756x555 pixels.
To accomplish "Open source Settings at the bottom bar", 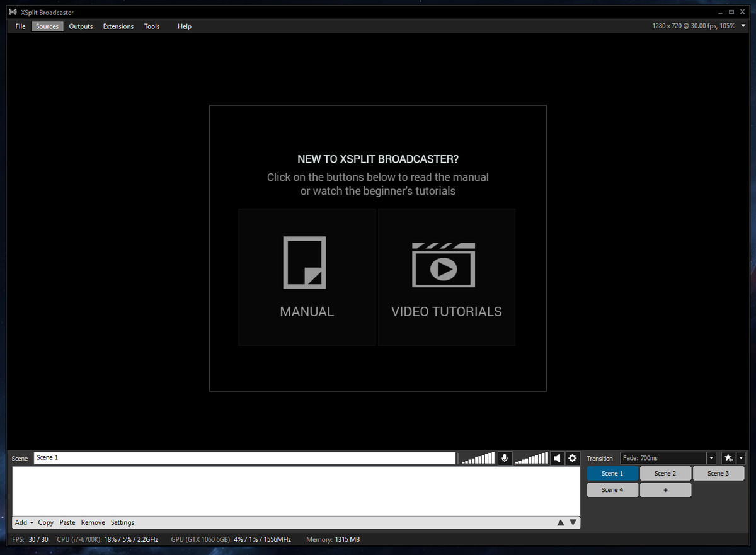I will (122, 522).
